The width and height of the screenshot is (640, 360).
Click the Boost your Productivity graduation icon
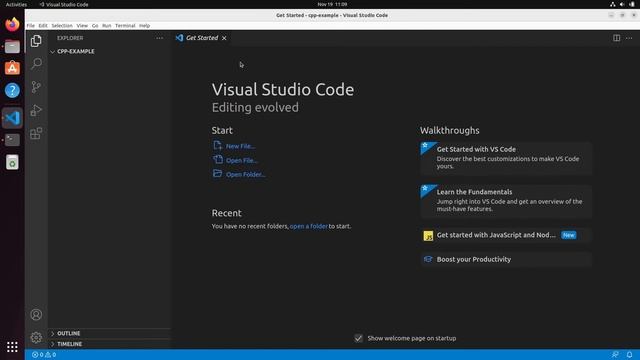(428, 259)
